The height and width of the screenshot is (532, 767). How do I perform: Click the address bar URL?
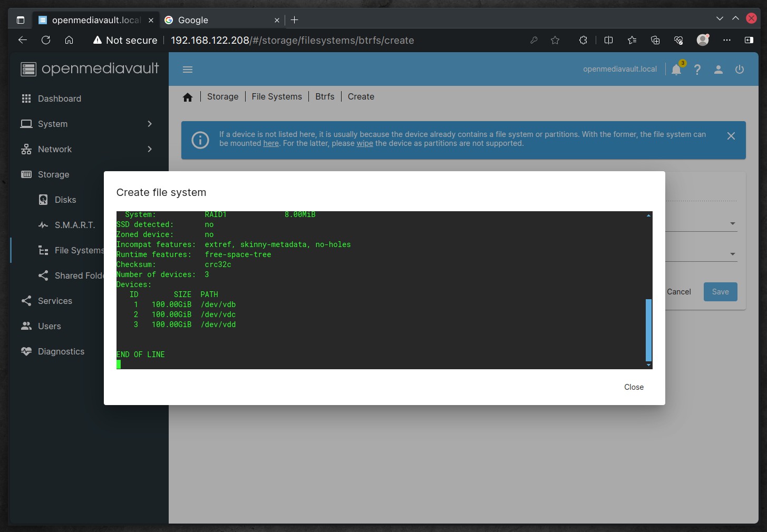tap(293, 41)
